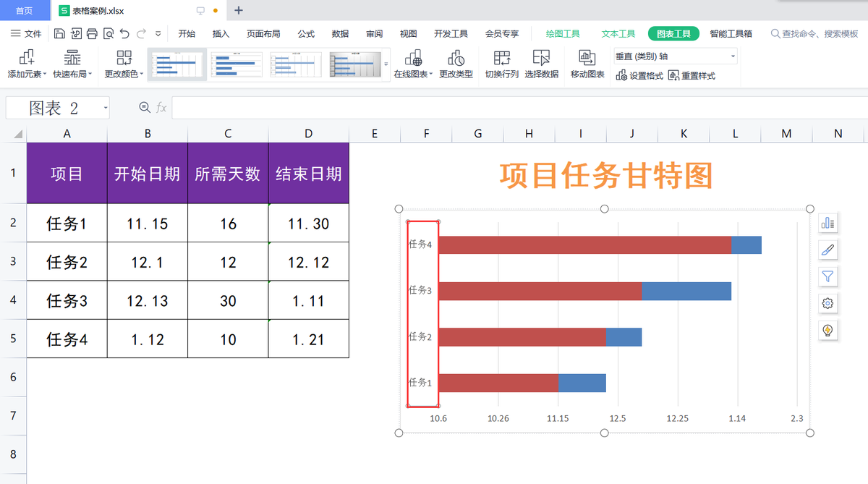Click the Redo arrow icon
868x484 pixels.
coord(142,33)
